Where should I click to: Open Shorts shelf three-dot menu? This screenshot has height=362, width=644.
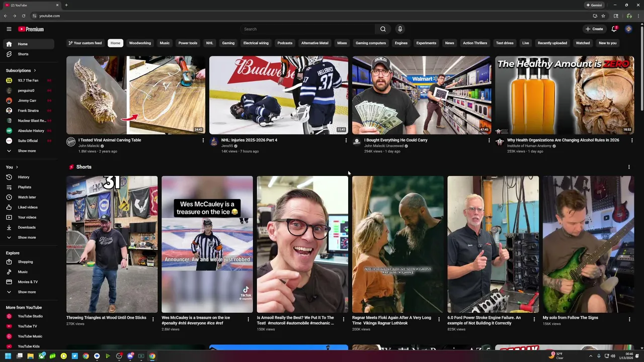tap(629, 167)
